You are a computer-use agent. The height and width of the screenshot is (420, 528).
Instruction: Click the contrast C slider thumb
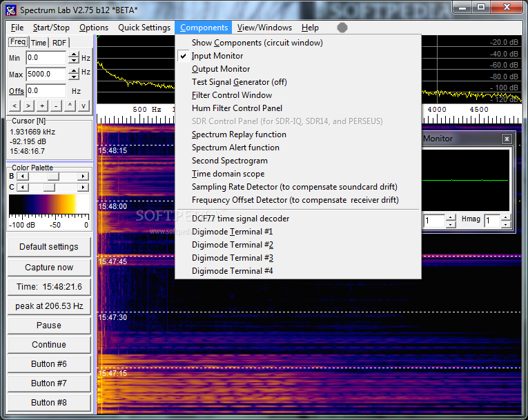[x=49, y=187]
